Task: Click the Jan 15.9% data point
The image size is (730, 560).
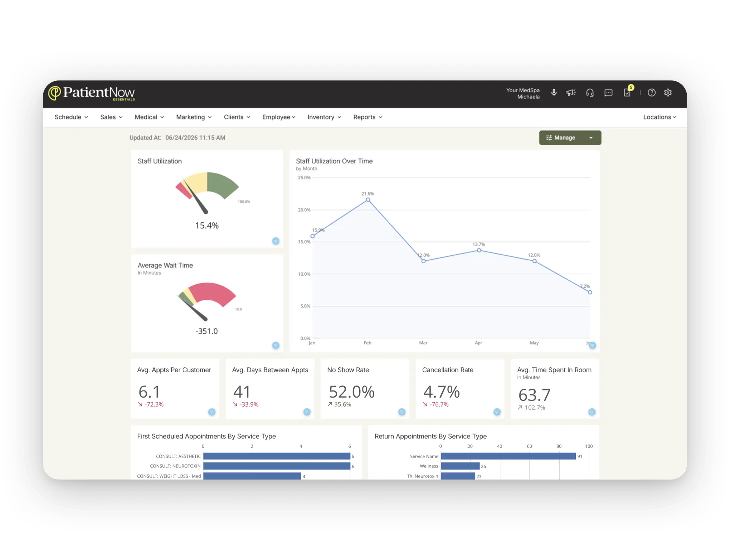Action: click(x=312, y=236)
